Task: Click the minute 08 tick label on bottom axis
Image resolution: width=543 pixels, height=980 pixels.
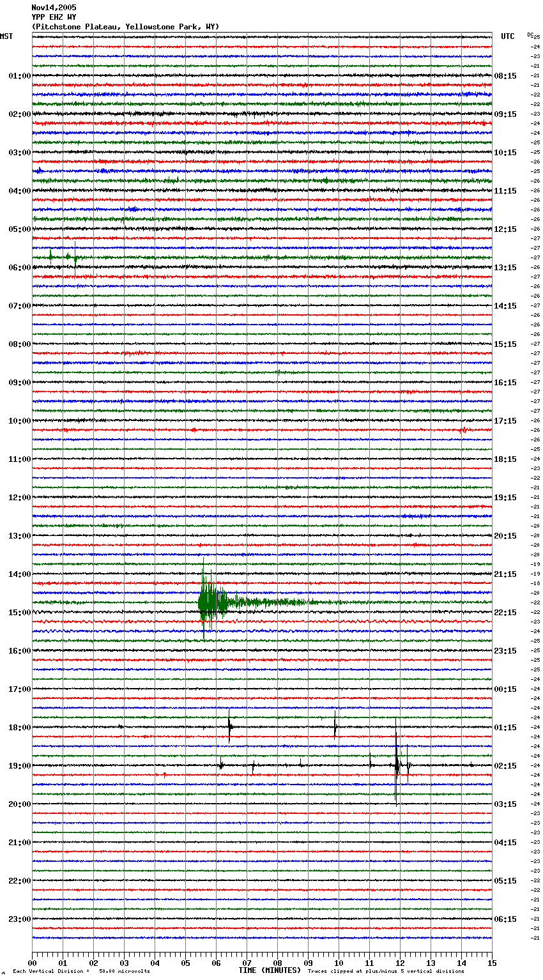Action: point(277,963)
